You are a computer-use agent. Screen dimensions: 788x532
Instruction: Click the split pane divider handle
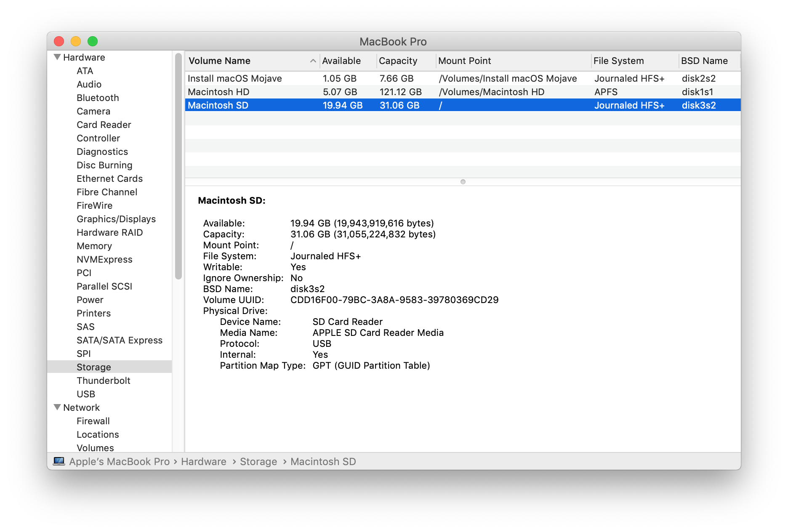[463, 182]
